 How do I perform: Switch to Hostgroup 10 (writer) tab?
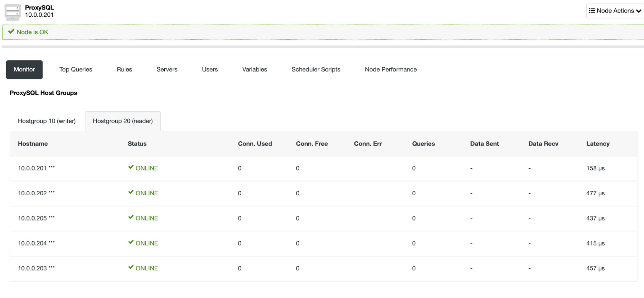[x=47, y=121]
